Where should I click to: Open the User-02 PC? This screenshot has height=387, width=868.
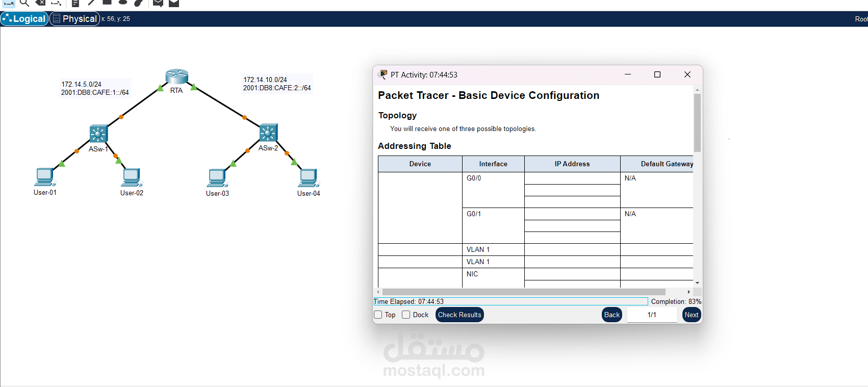132,177
